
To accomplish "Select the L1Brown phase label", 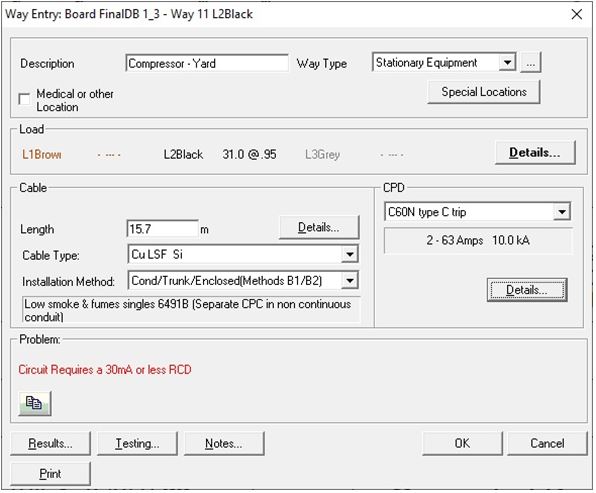I will pyautogui.click(x=42, y=154).
